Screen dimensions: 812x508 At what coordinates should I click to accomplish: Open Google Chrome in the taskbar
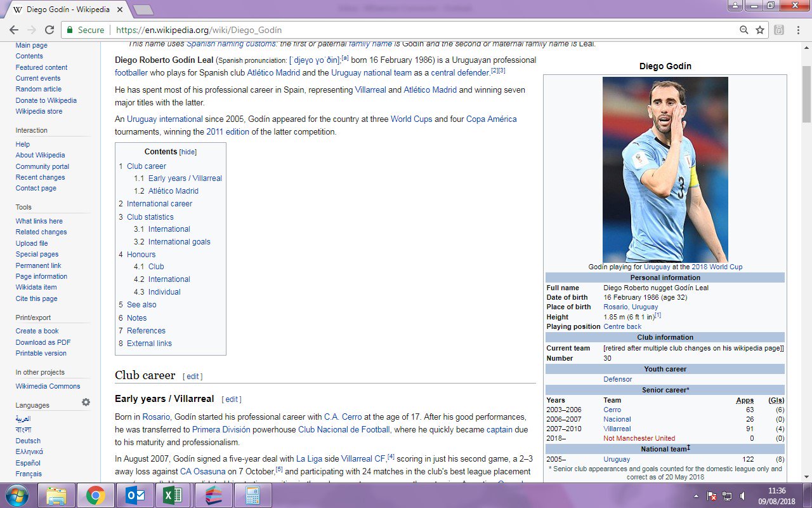click(96, 496)
